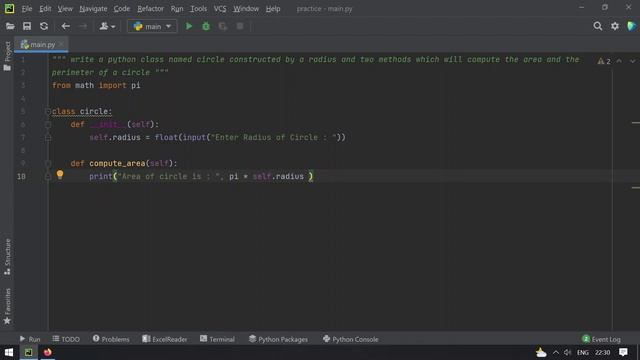This screenshot has height=360, width=640.
Task: Open the Code menu
Action: (122, 9)
